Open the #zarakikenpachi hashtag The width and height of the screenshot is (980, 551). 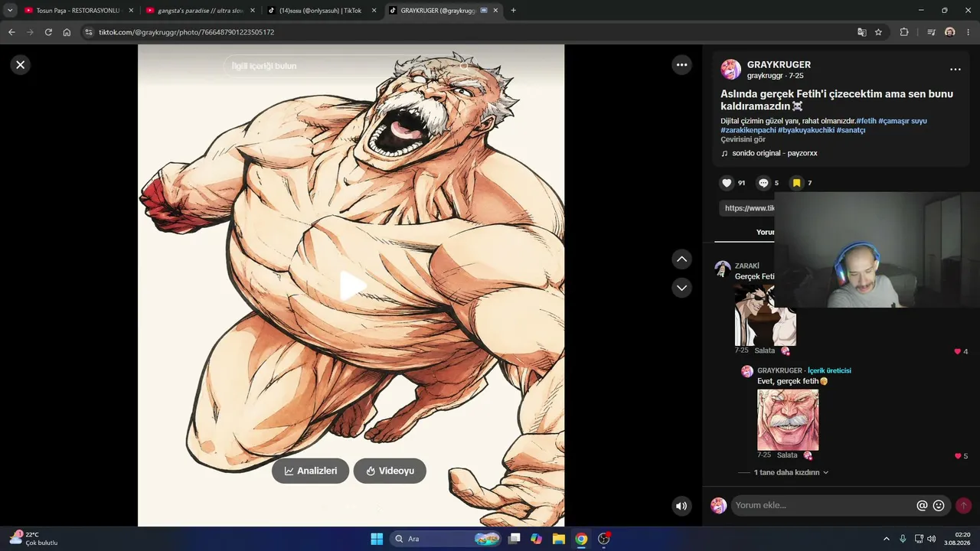click(x=748, y=130)
